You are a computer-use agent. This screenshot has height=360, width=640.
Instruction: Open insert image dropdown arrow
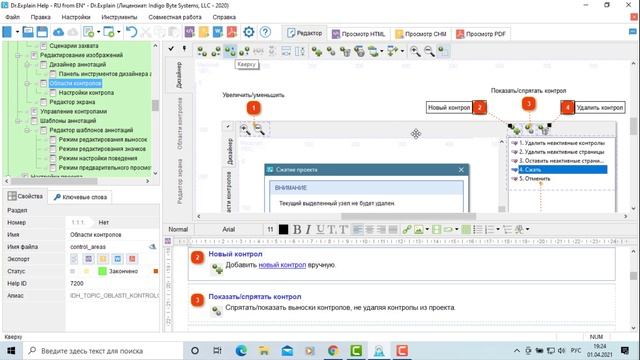[x=427, y=229]
